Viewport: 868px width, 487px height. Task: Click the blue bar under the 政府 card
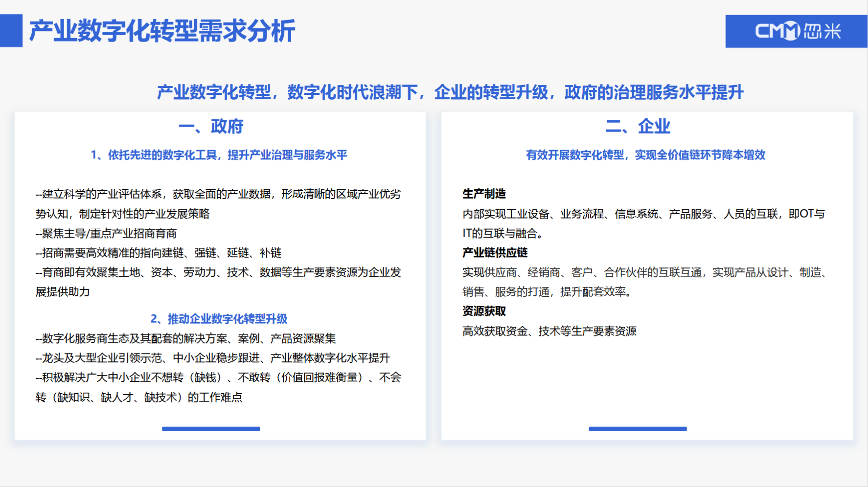click(x=211, y=429)
